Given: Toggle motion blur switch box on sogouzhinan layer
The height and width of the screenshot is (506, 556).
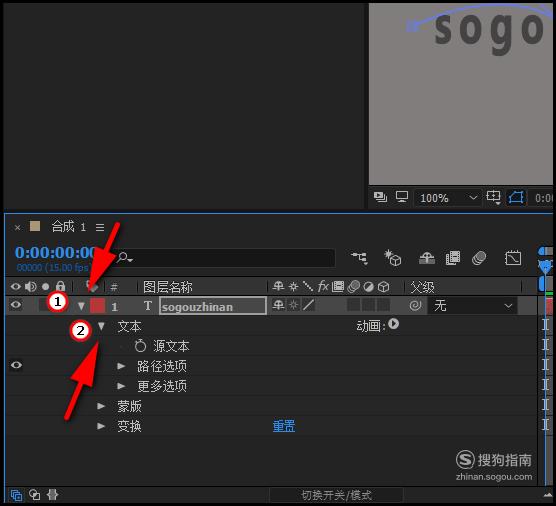Looking at the screenshot, I should tap(353, 305).
